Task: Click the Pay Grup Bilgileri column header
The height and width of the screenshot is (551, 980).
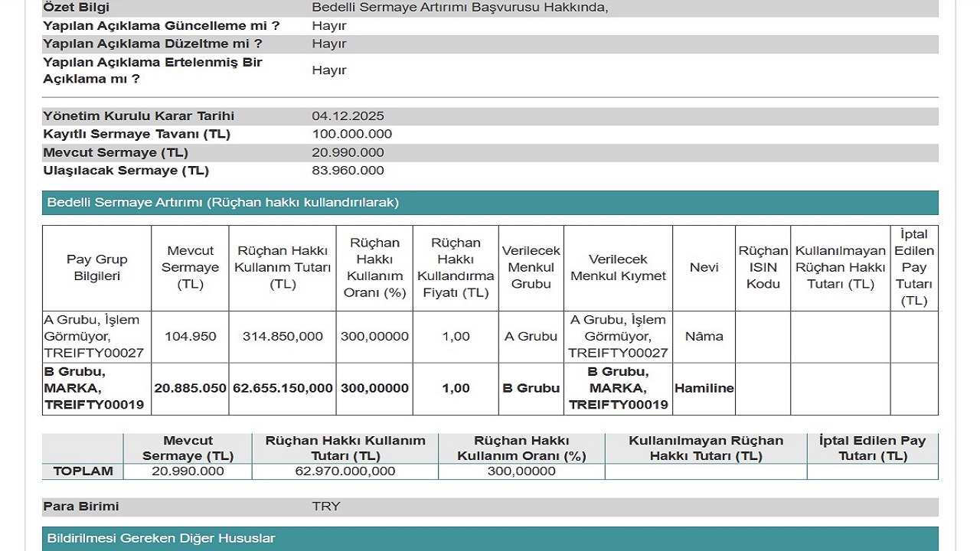Action: (96, 268)
